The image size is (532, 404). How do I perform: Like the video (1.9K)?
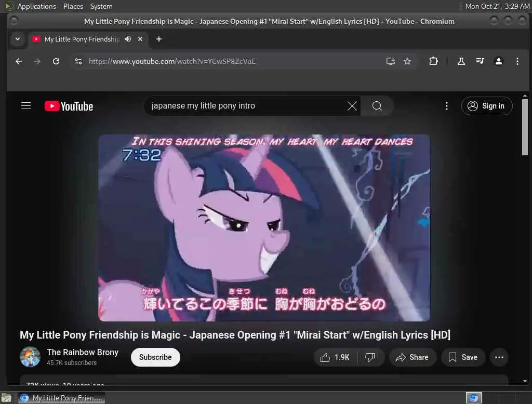point(335,357)
